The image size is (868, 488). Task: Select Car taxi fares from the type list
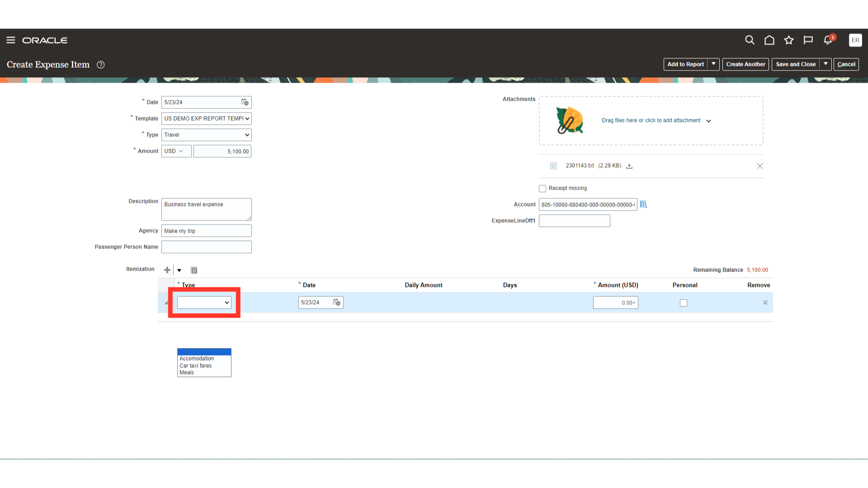(x=204, y=366)
